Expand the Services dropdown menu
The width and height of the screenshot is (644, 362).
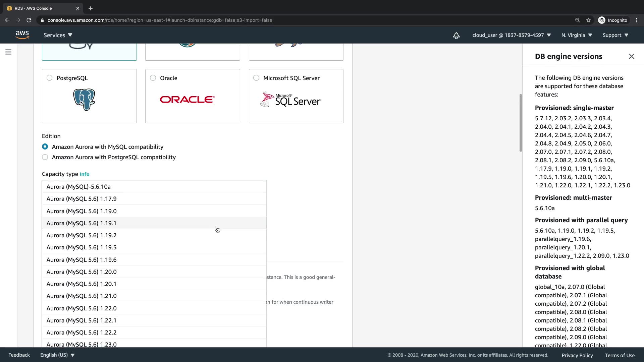click(x=58, y=35)
